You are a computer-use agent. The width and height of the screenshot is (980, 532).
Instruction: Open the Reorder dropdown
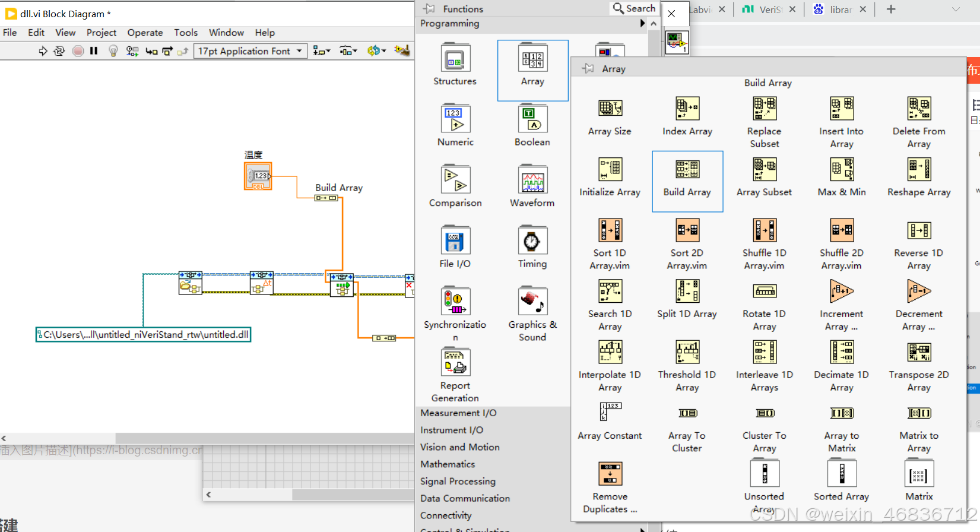376,51
